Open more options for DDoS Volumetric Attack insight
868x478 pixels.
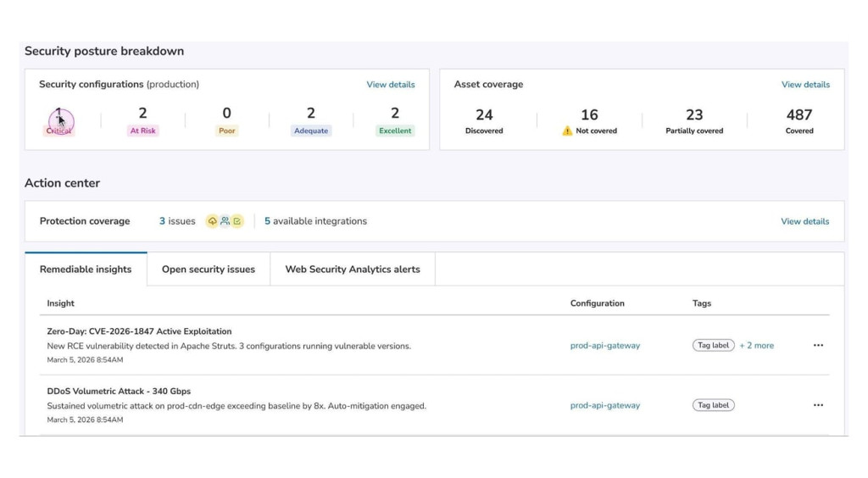(x=818, y=405)
